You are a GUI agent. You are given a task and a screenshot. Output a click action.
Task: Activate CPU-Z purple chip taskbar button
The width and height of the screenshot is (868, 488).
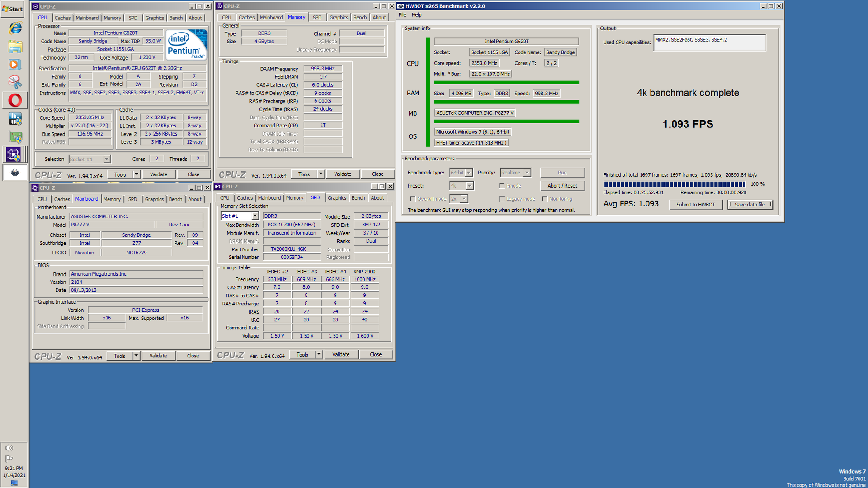coord(14,155)
